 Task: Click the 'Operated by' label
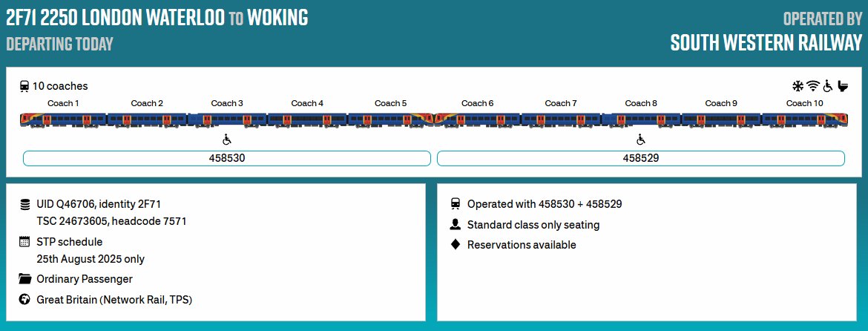[823, 19]
